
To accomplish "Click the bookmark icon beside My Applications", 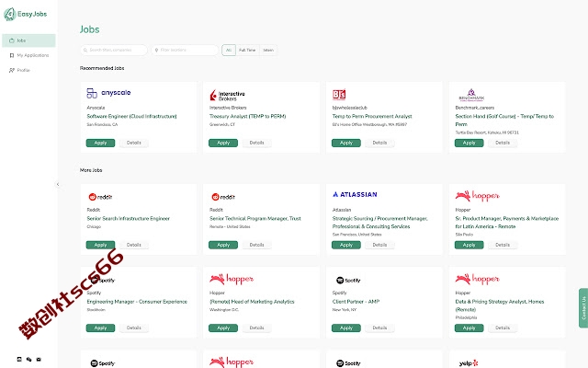I will click(x=12, y=55).
